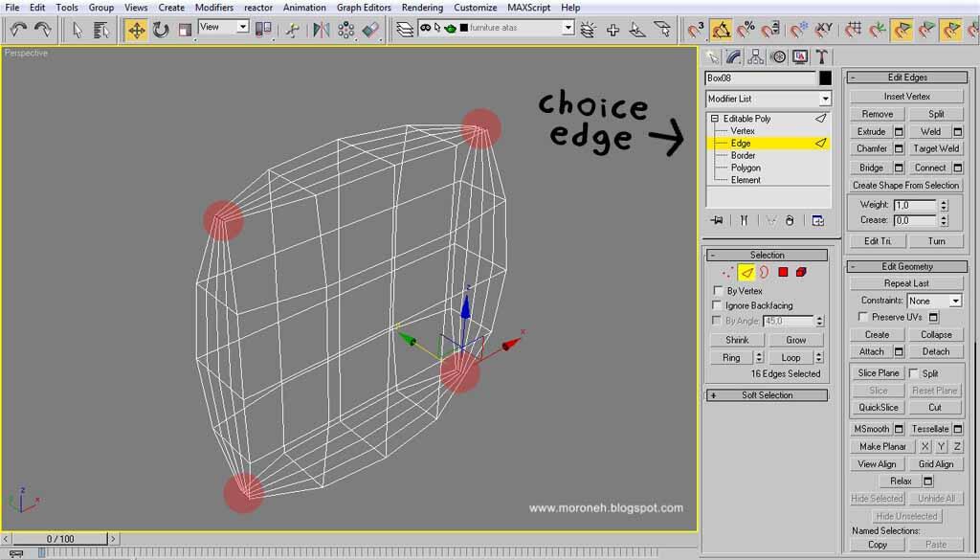Open the Utilities hammer panel icon
Viewport: 980px width, 560px height.
821,57
